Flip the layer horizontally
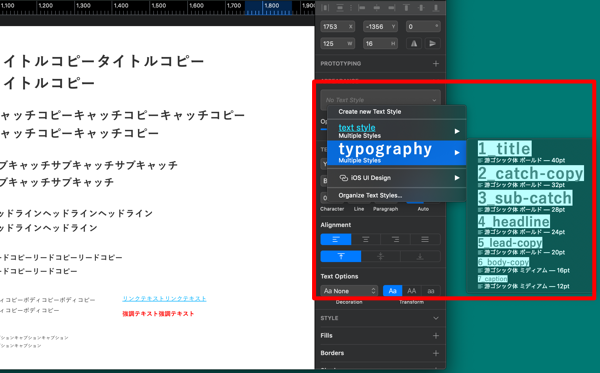Screen dimensions: 600x373 pos(414,44)
